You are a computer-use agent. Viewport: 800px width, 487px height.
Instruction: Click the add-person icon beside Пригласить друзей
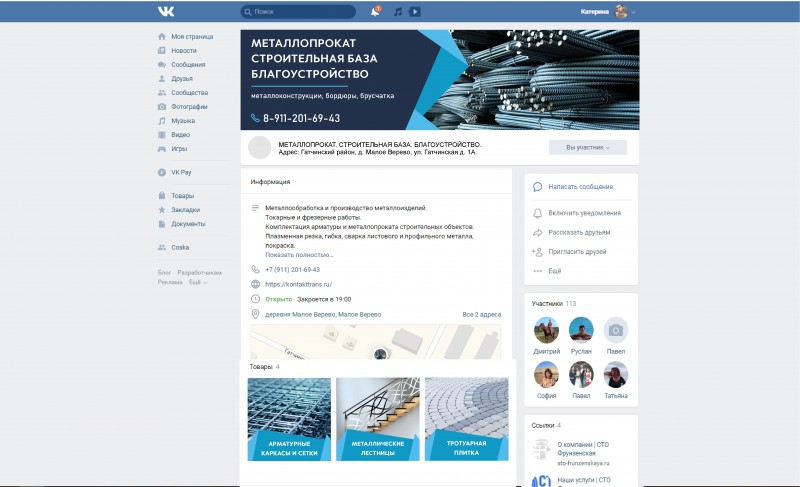pyautogui.click(x=537, y=251)
